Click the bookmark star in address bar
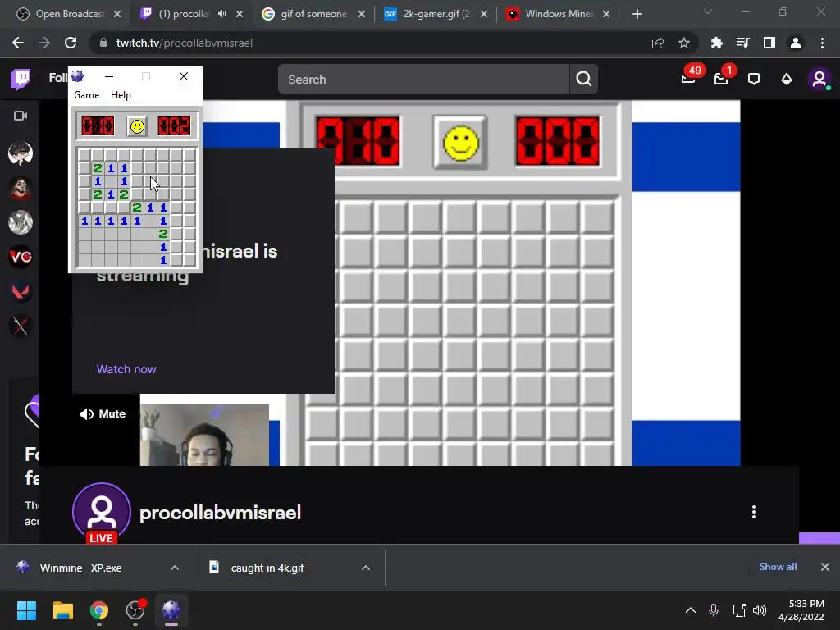 (x=684, y=43)
